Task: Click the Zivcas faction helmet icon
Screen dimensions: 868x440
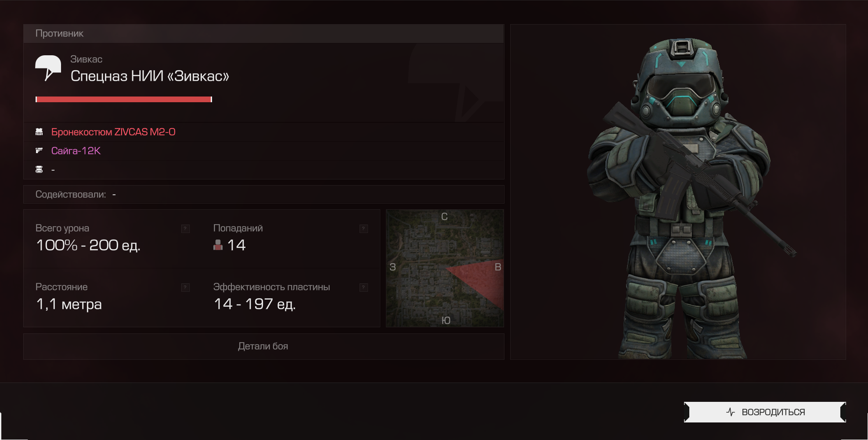Action: tap(48, 68)
